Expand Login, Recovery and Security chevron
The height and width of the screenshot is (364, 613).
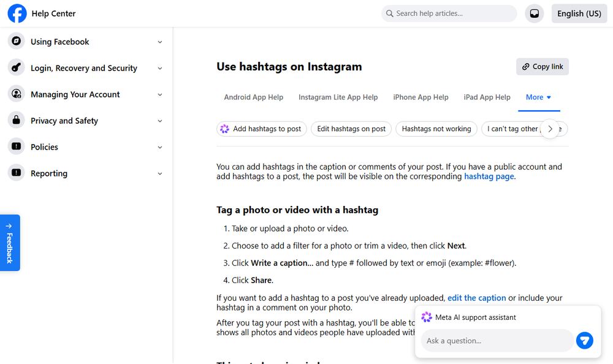click(160, 68)
